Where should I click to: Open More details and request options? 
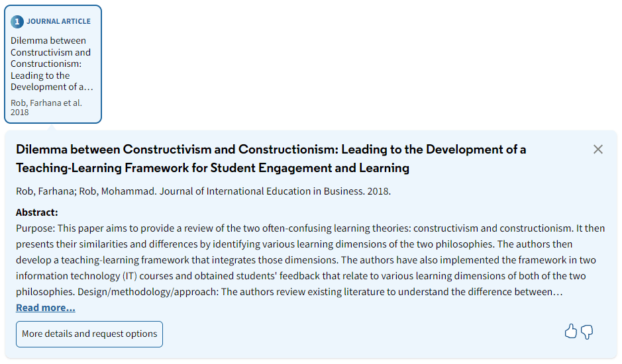coord(89,334)
